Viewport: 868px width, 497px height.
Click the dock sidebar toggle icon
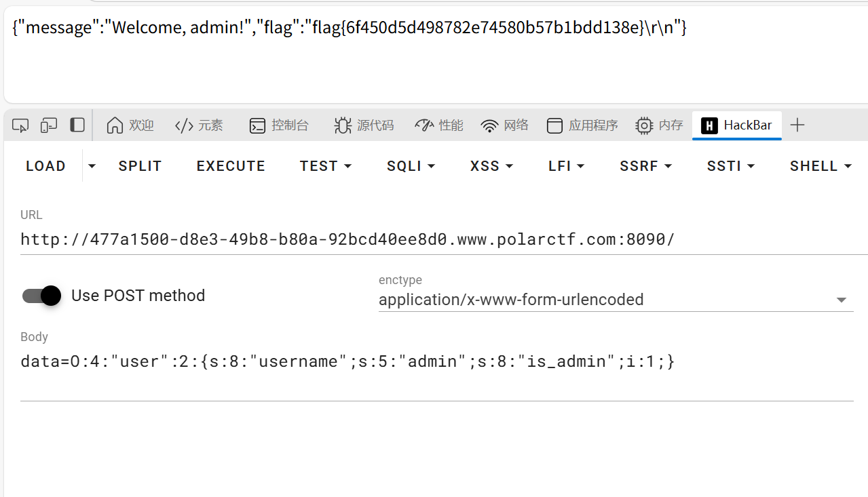click(77, 125)
